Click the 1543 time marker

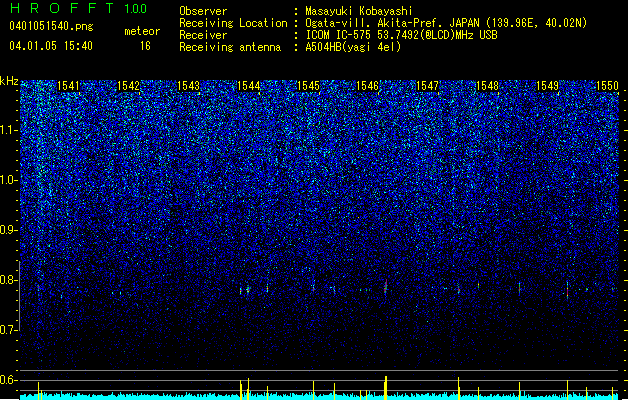[x=188, y=86]
